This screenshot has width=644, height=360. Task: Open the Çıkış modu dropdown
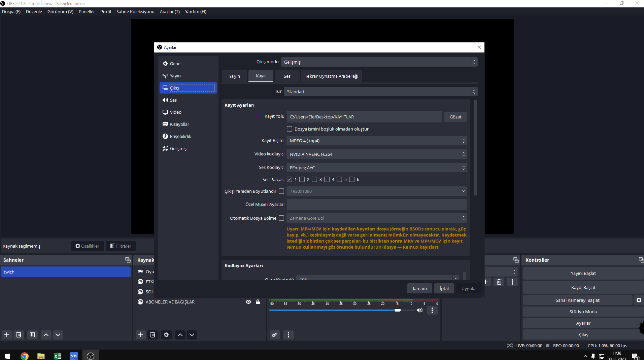click(379, 62)
